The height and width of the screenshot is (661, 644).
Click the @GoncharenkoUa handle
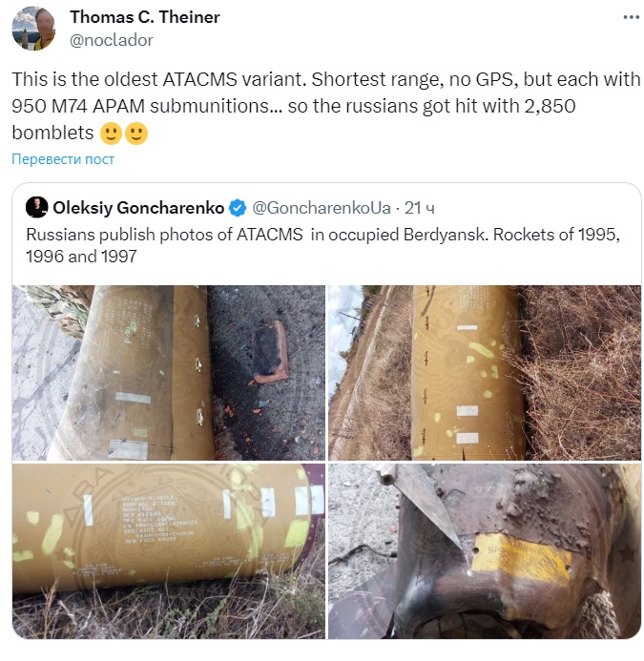click(322, 208)
